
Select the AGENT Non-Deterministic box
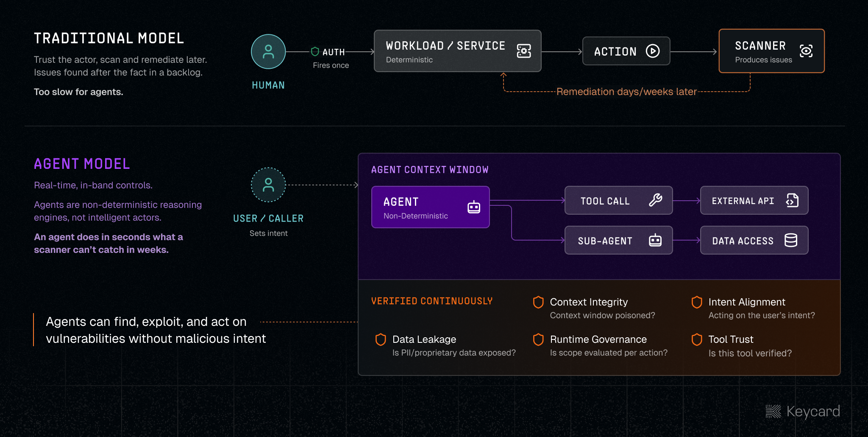431,207
